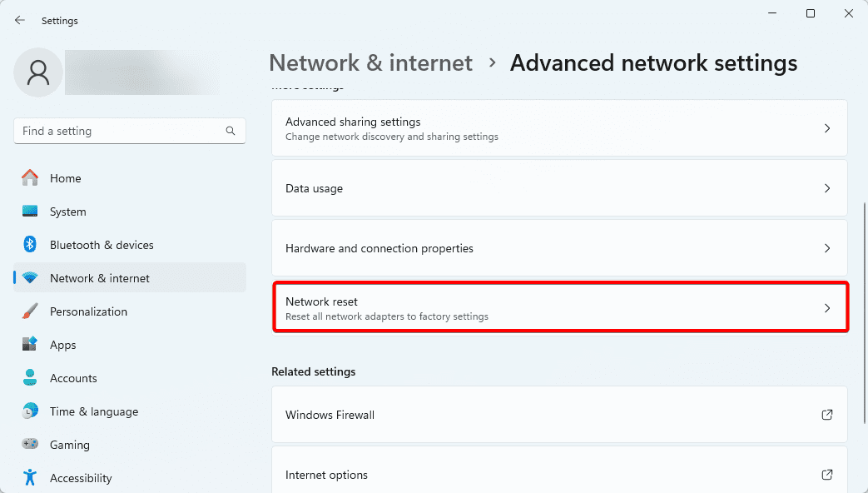Select Personalization in sidebar
This screenshot has width=868, height=493.
130,311
